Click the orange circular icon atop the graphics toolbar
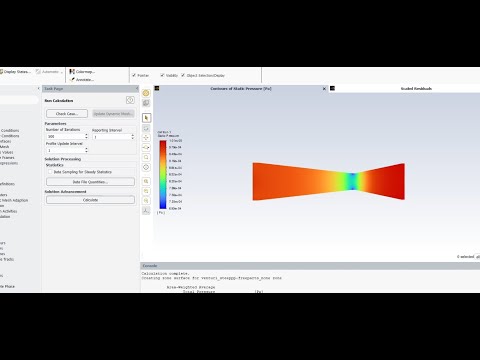The height and width of the screenshot is (360, 480). (x=146, y=93)
